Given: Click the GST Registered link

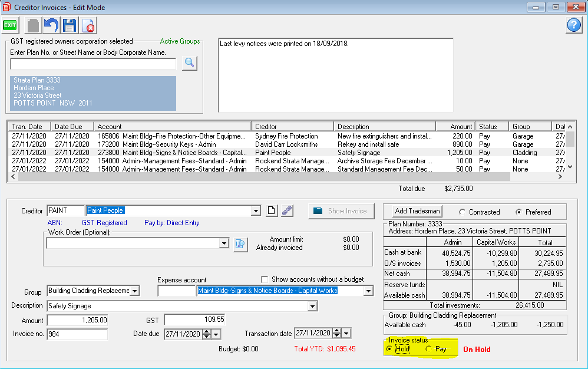Looking at the screenshot, I should click(x=104, y=223).
